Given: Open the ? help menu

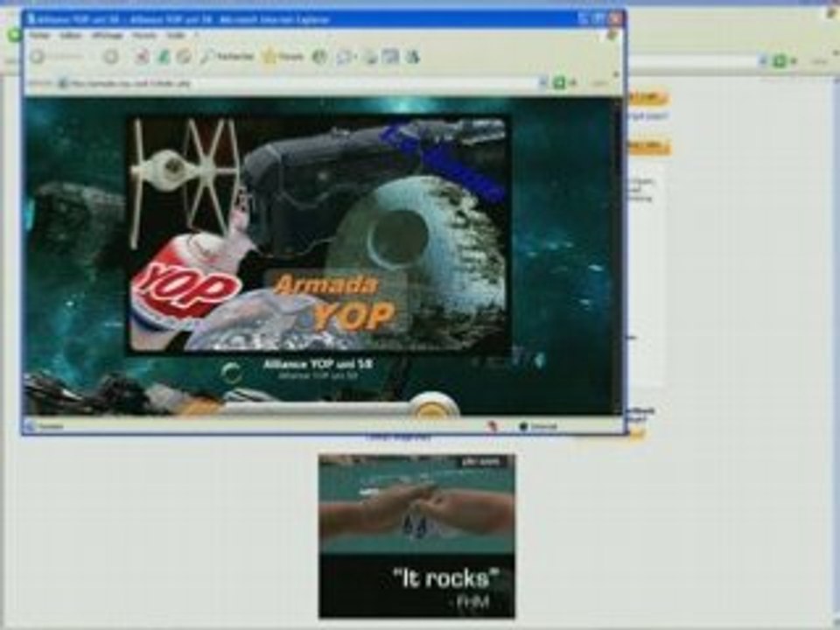Looking at the screenshot, I should (x=197, y=35).
